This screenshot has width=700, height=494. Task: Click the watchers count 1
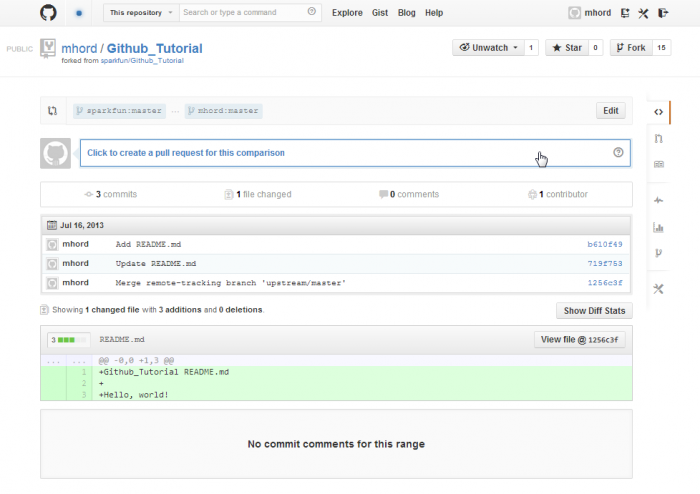point(531,48)
